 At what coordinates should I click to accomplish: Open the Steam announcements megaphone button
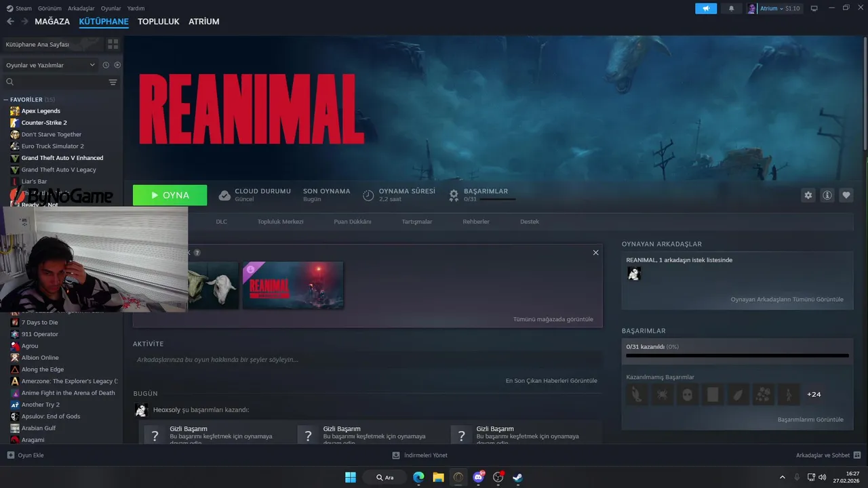point(706,9)
